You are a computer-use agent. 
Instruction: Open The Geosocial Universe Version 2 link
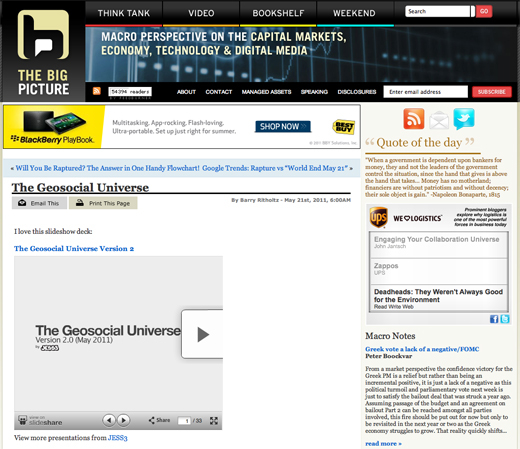74,249
